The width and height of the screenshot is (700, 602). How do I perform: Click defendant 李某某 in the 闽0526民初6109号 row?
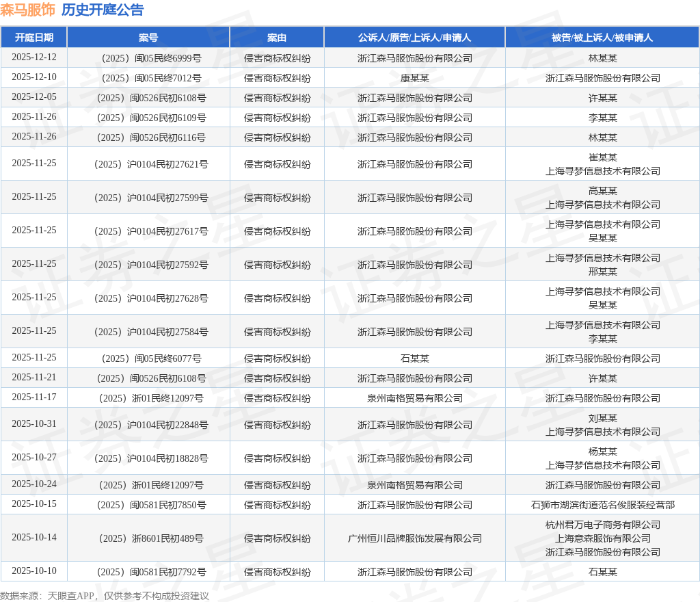[x=603, y=118]
